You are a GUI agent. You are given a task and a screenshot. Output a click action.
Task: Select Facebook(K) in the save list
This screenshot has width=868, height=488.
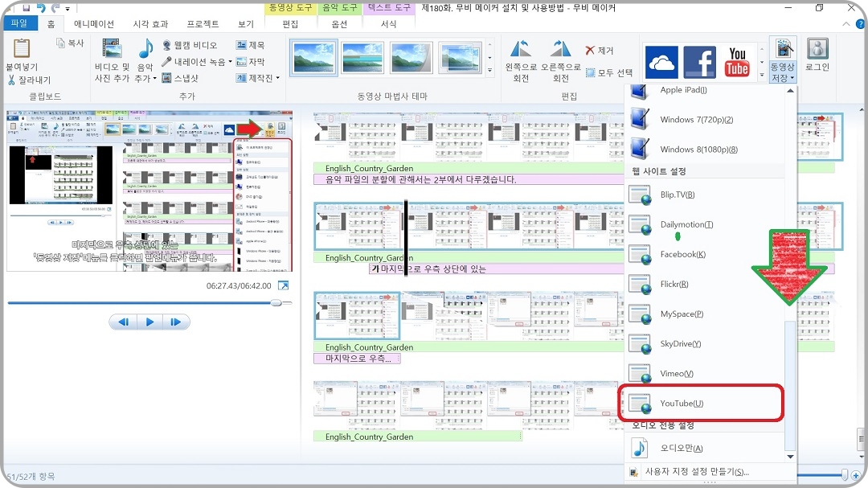704,254
